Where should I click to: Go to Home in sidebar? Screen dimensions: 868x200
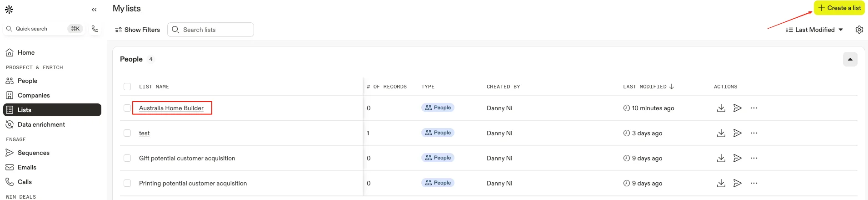(52, 52)
